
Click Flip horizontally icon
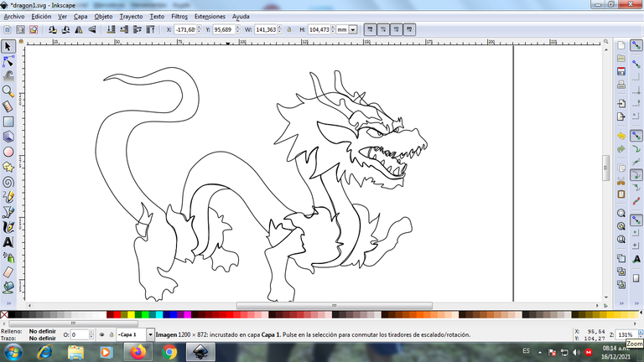point(79,29)
